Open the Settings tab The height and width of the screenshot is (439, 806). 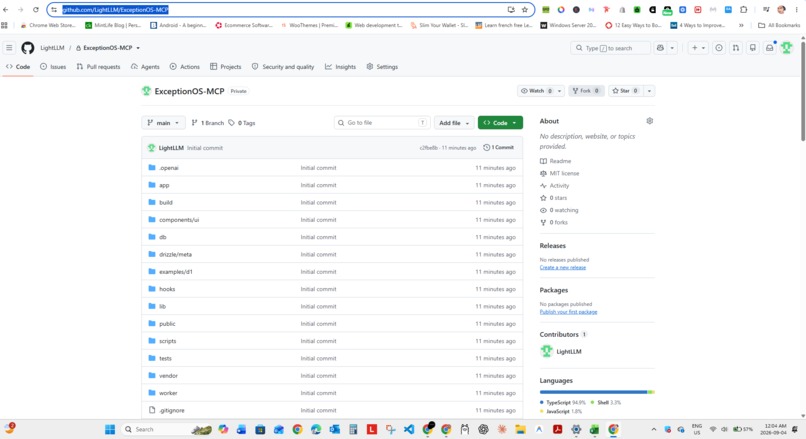tap(382, 67)
